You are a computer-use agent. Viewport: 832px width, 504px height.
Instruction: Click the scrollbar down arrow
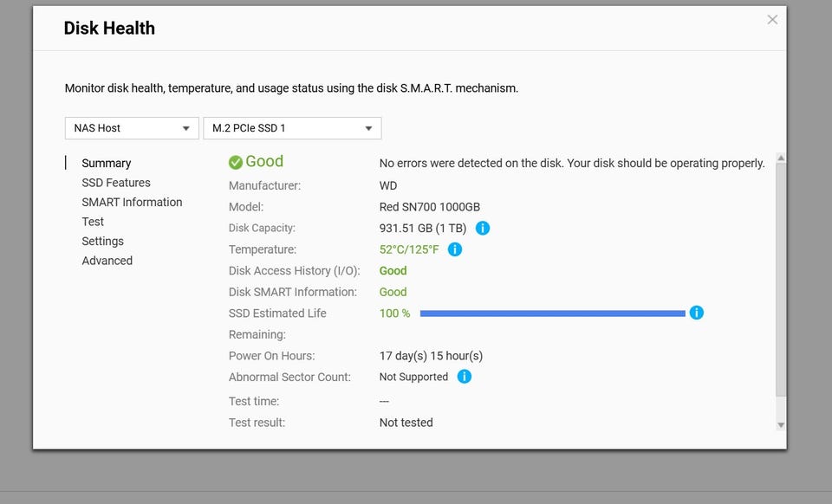pyautogui.click(x=781, y=425)
